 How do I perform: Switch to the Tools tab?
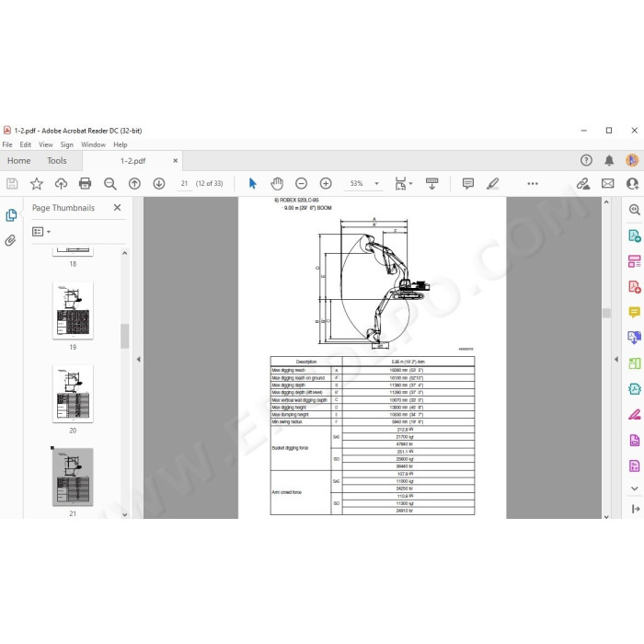(57, 161)
